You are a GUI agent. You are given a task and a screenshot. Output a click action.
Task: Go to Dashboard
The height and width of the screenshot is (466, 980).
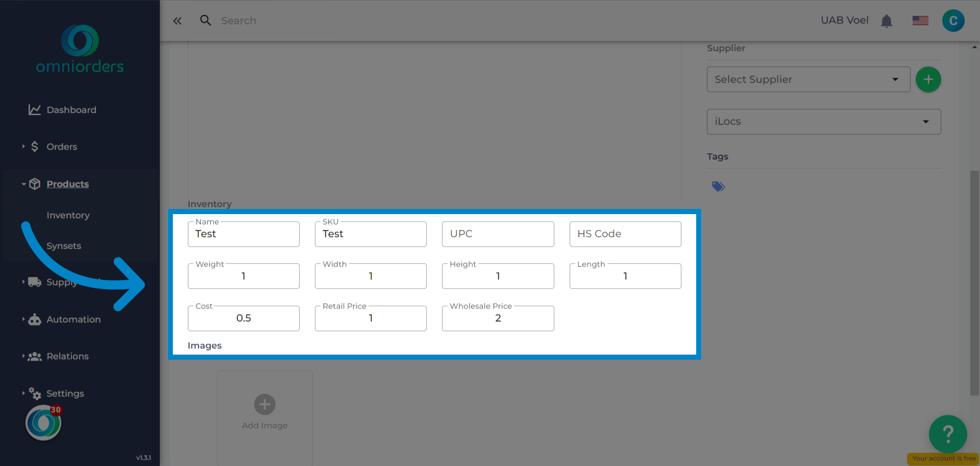pos(71,110)
